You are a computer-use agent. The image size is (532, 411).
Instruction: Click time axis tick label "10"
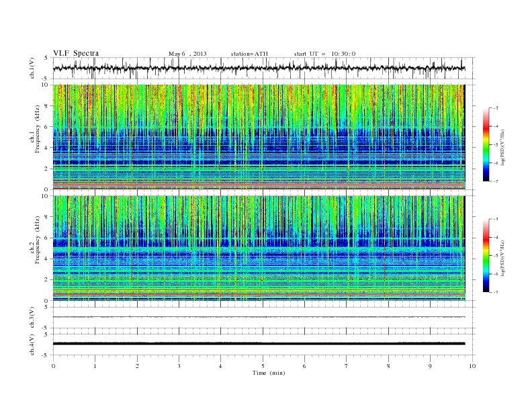click(x=472, y=366)
